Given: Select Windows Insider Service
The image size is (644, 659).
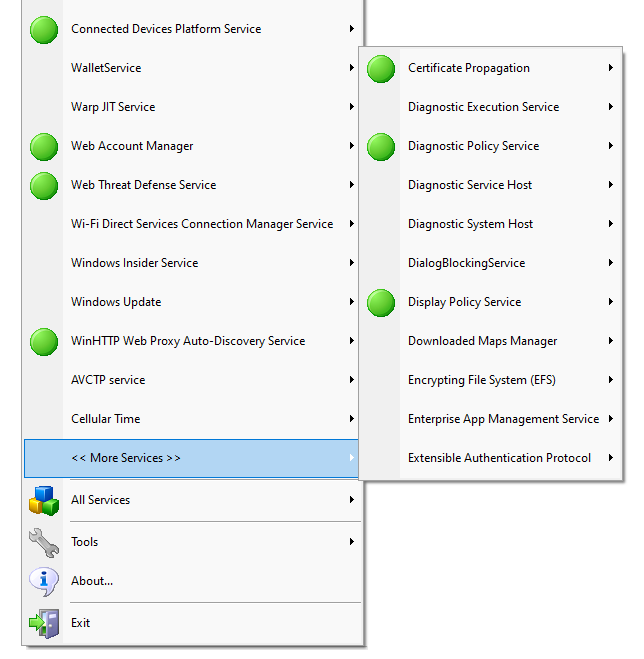Looking at the screenshot, I should pos(191,263).
